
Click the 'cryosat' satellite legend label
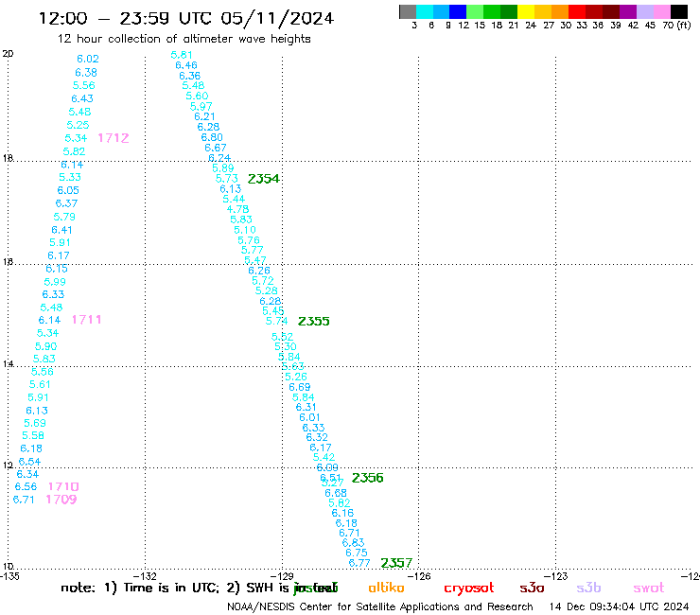click(x=469, y=588)
